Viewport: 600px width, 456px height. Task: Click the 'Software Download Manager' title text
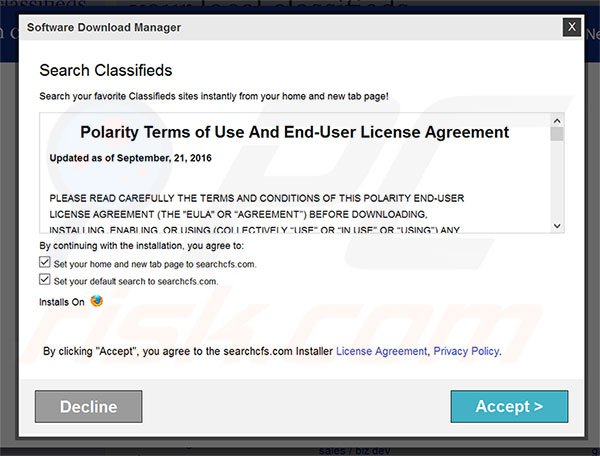pyautogui.click(x=104, y=28)
